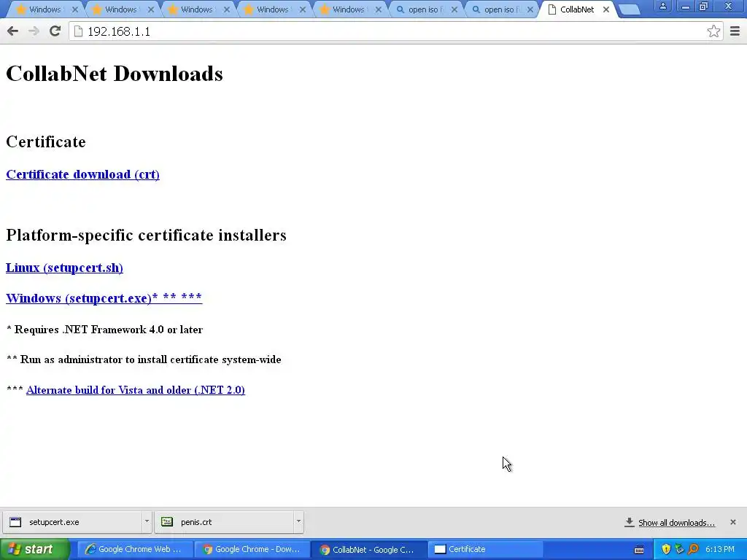
Task: Click the forward navigation arrow
Action: click(34, 31)
